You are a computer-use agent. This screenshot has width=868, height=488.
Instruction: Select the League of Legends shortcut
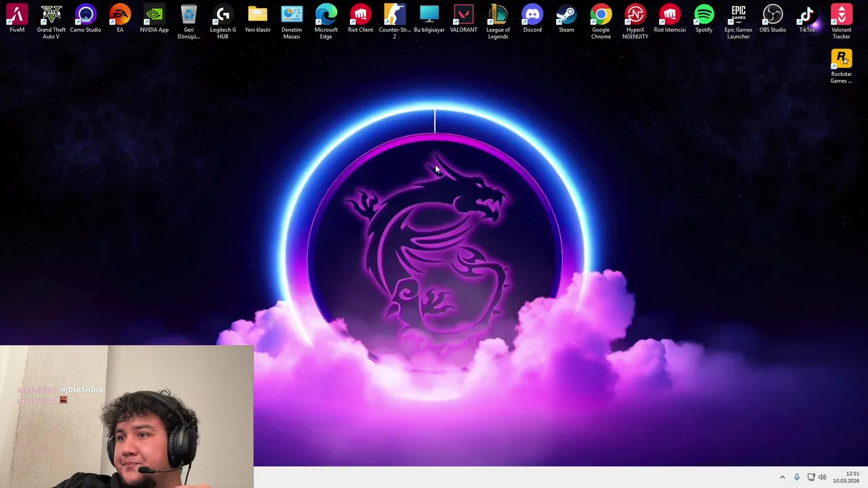point(498,21)
